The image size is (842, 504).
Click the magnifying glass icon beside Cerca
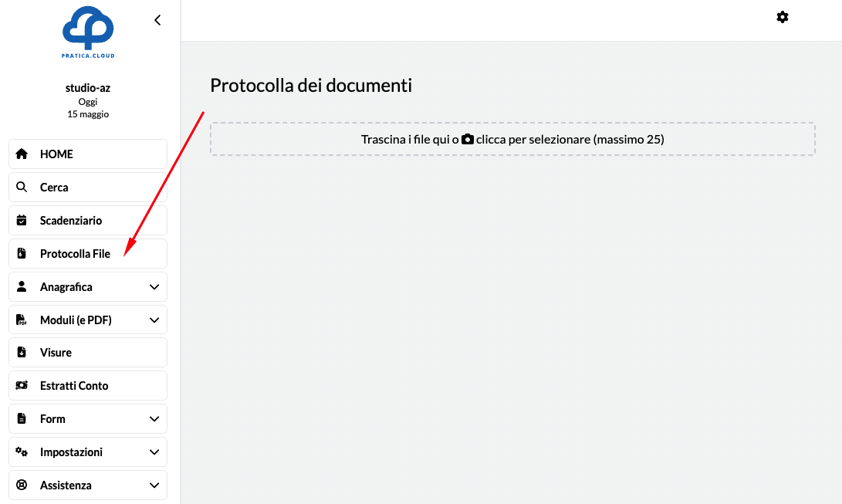(x=22, y=187)
